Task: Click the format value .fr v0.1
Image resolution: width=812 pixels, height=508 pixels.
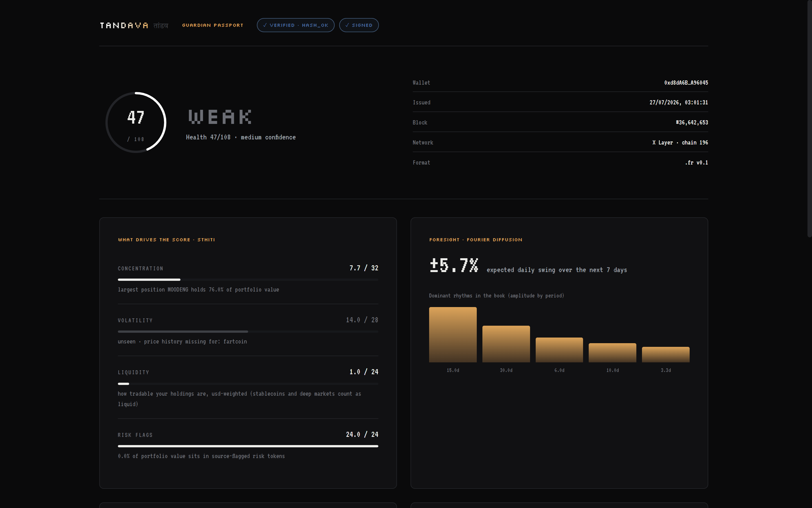Action: 696,163
